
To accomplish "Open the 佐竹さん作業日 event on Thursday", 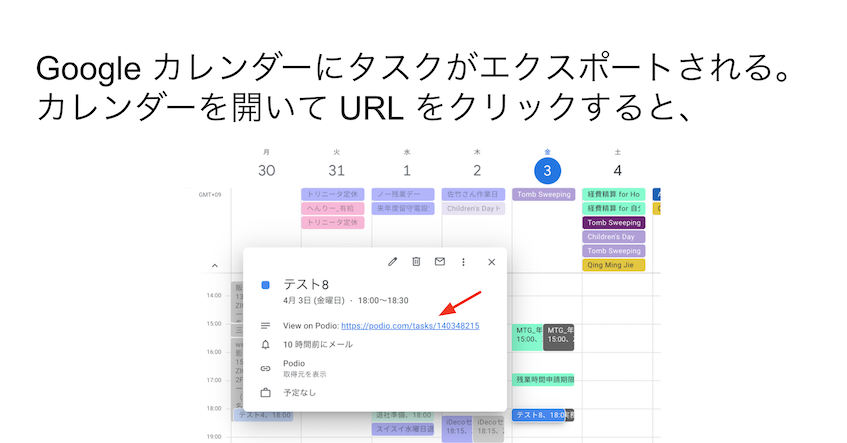I will point(474,194).
